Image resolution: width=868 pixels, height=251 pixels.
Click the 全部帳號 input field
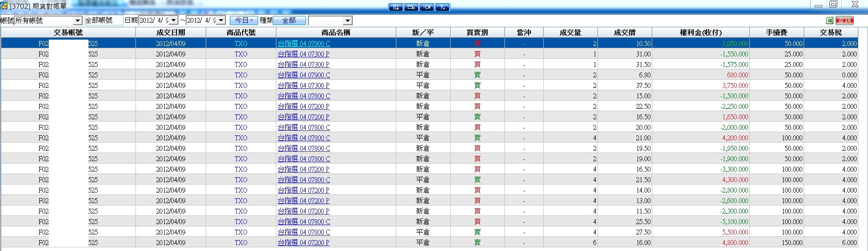pos(104,20)
